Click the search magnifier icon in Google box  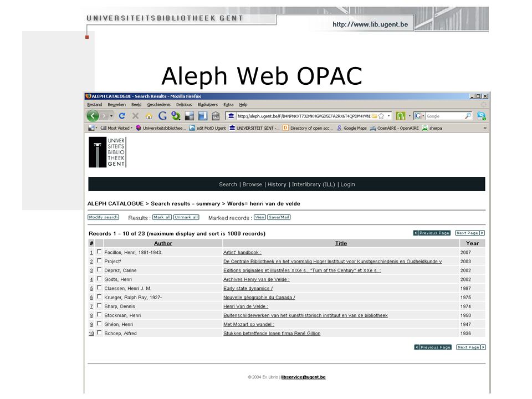pyautogui.click(x=468, y=116)
